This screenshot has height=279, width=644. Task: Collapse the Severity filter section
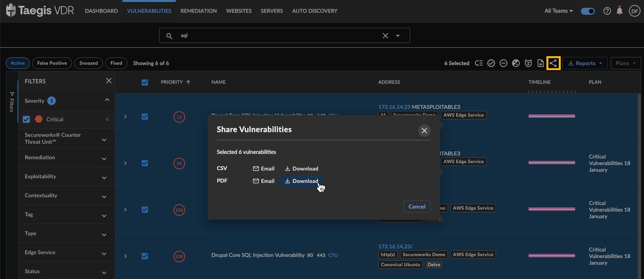click(107, 100)
